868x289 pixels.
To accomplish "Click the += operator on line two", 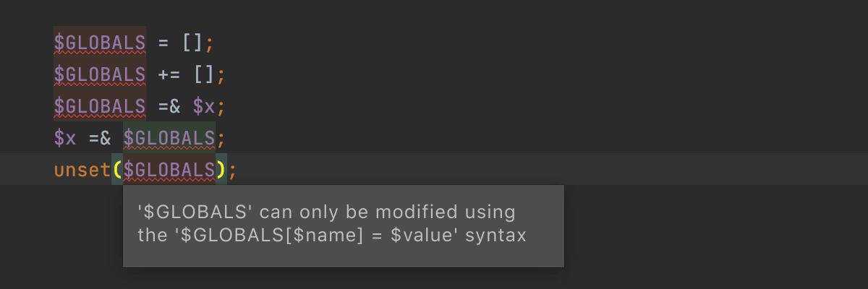I will (169, 74).
